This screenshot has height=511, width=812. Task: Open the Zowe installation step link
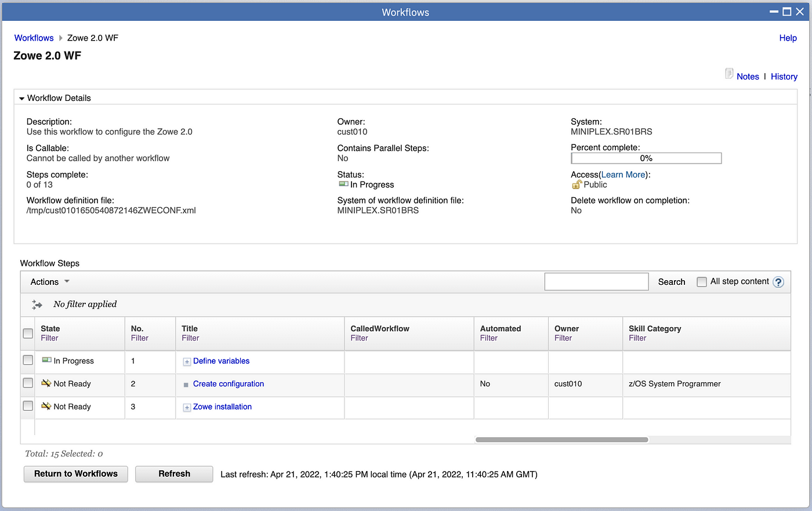pos(222,407)
